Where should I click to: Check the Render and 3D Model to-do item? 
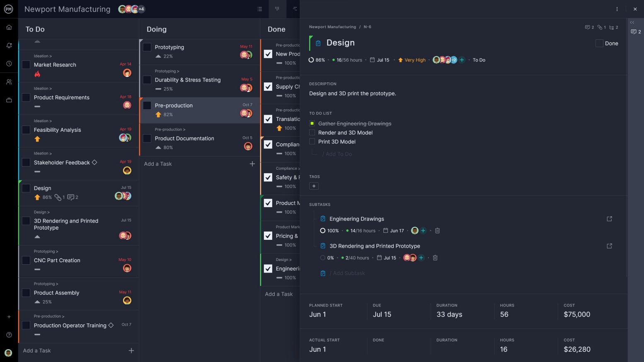pyautogui.click(x=312, y=133)
